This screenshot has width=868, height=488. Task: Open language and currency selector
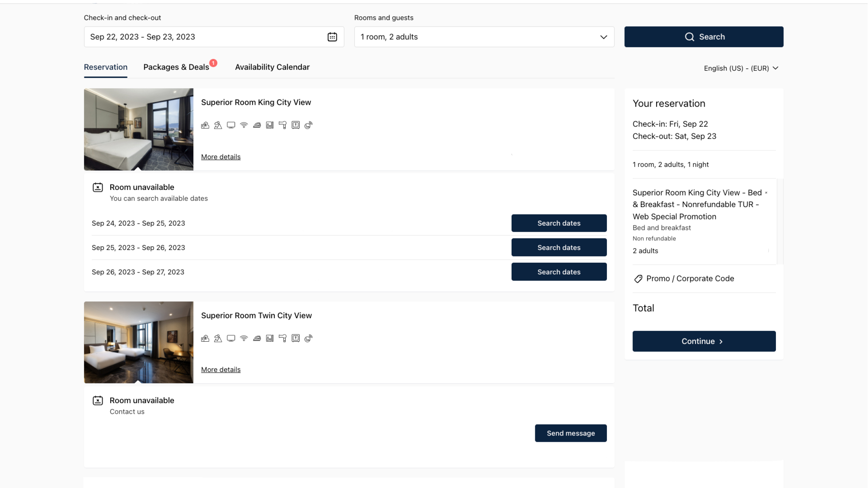tap(741, 68)
